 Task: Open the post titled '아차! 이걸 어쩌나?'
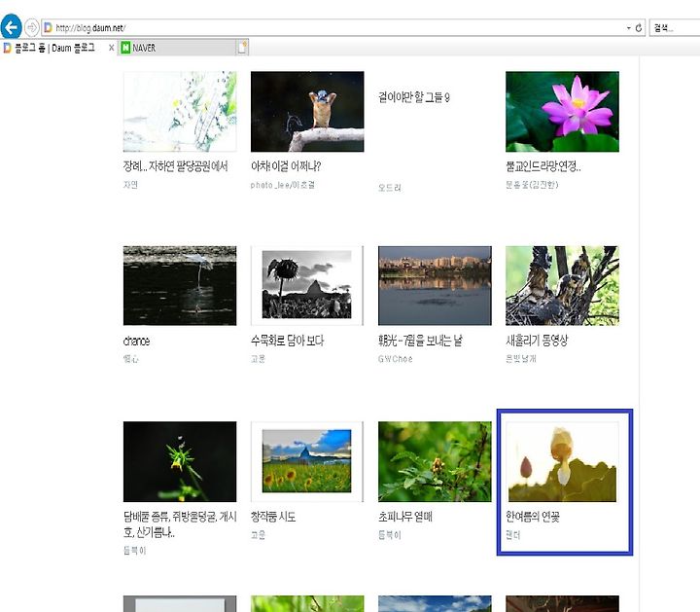click(286, 166)
